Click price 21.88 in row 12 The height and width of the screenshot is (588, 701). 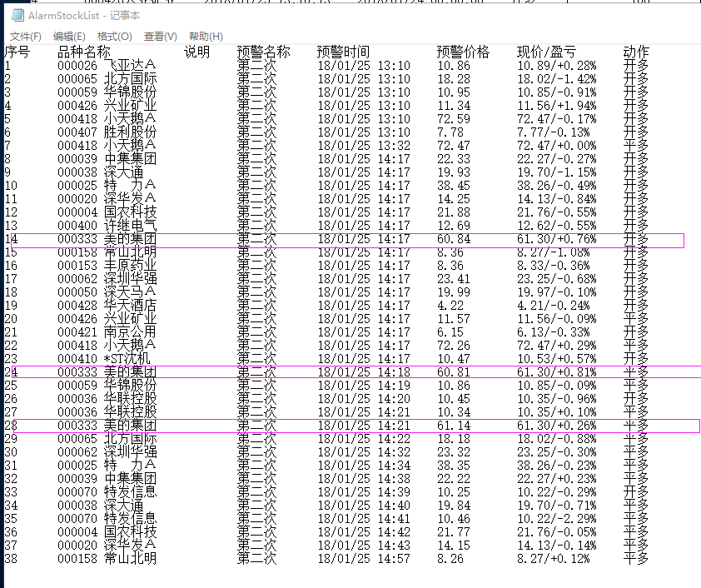(454, 212)
